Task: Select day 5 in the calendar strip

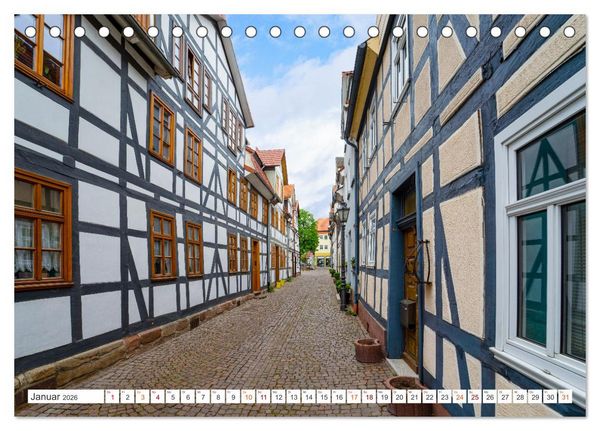Action: pyautogui.click(x=173, y=397)
